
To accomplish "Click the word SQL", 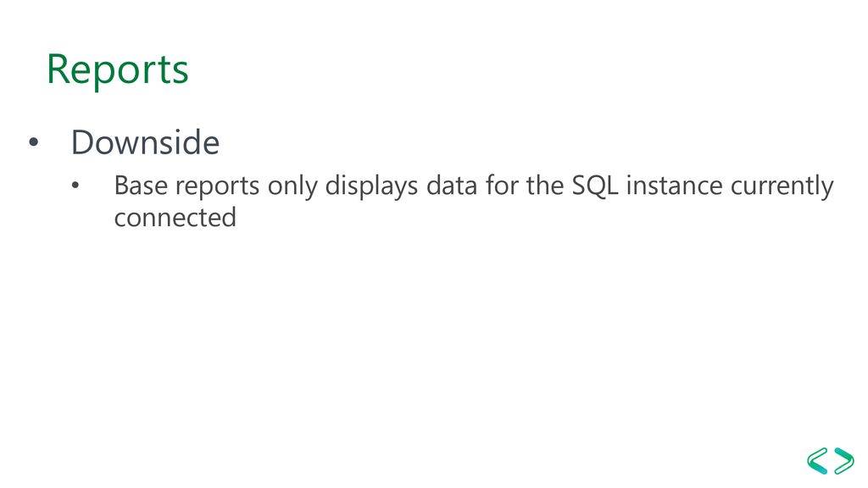I will pyautogui.click(x=594, y=186).
